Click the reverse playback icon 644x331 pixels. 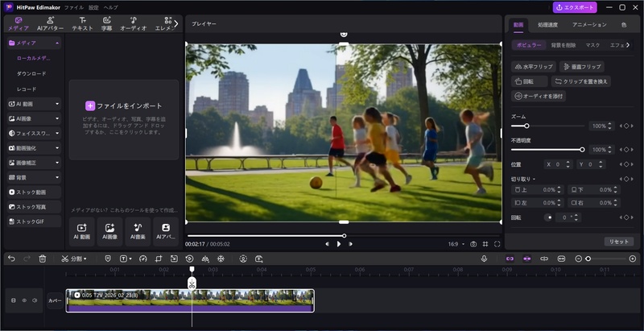click(189, 259)
